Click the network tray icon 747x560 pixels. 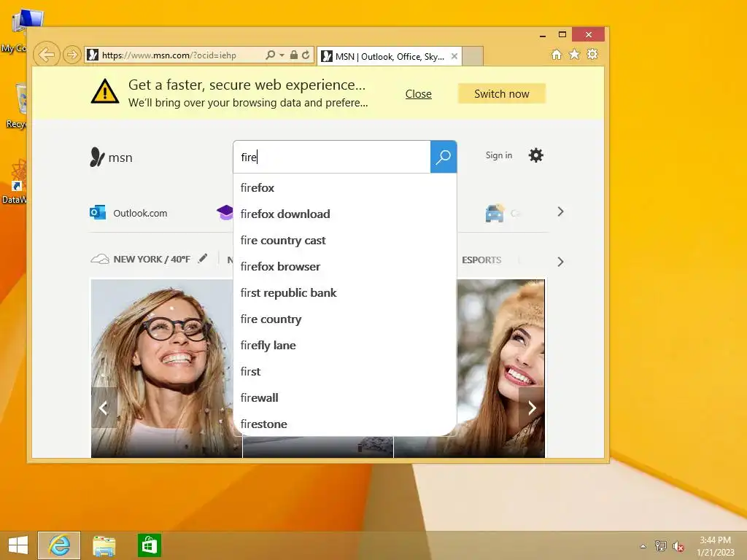(660, 545)
